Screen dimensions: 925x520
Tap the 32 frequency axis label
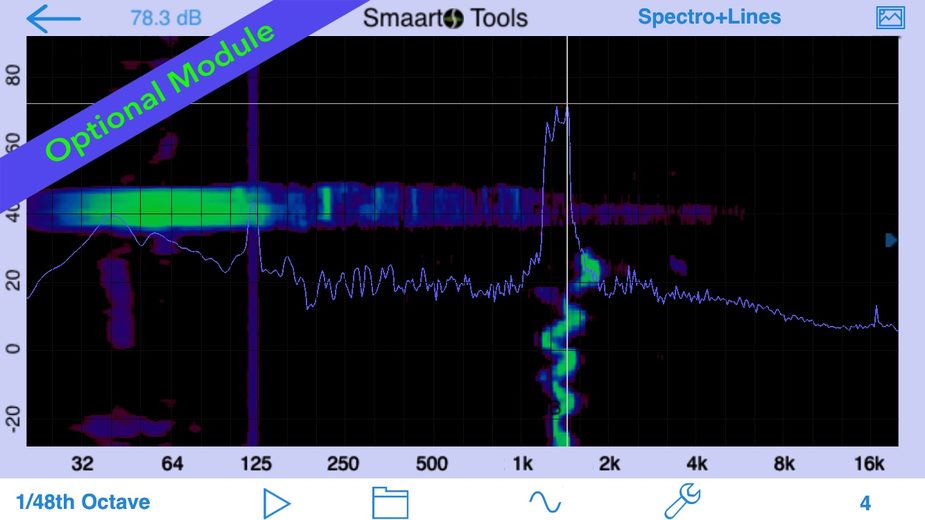(x=82, y=464)
